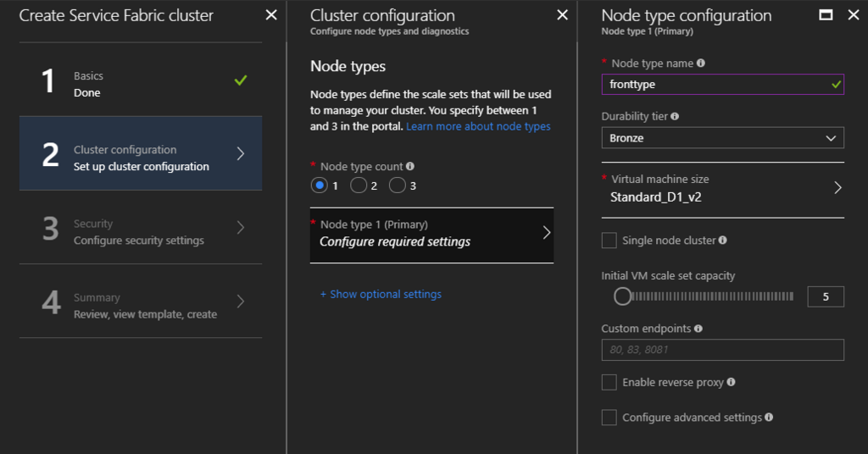The height and width of the screenshot is (454, 868).
Task: Click Configure node types and diagnostics subtitle
Action: tap(389, 31)
